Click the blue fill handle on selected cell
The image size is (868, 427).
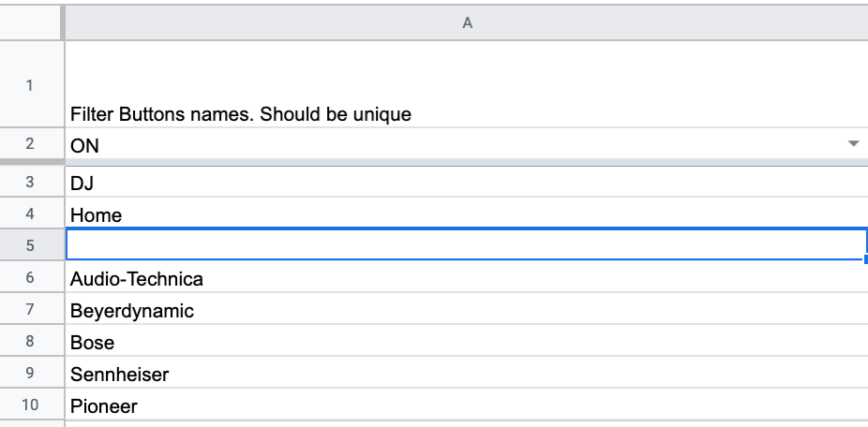pos(865,259)
